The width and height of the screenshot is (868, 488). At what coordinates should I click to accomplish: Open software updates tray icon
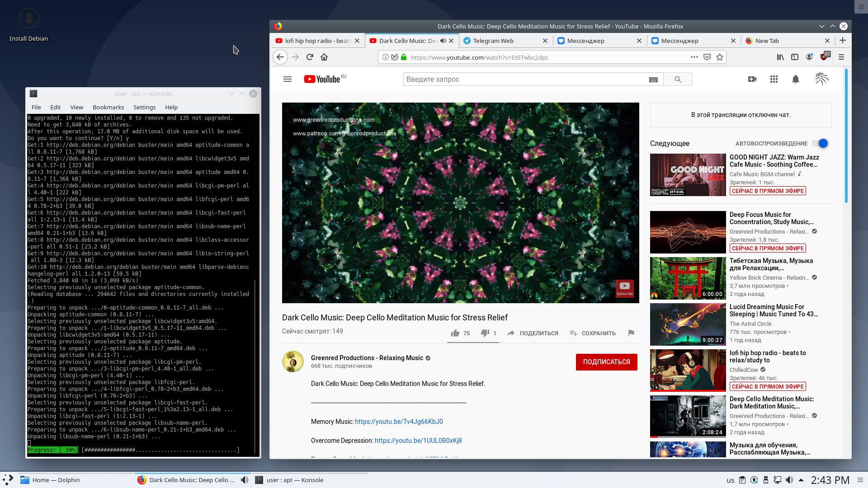coord(754,480)
